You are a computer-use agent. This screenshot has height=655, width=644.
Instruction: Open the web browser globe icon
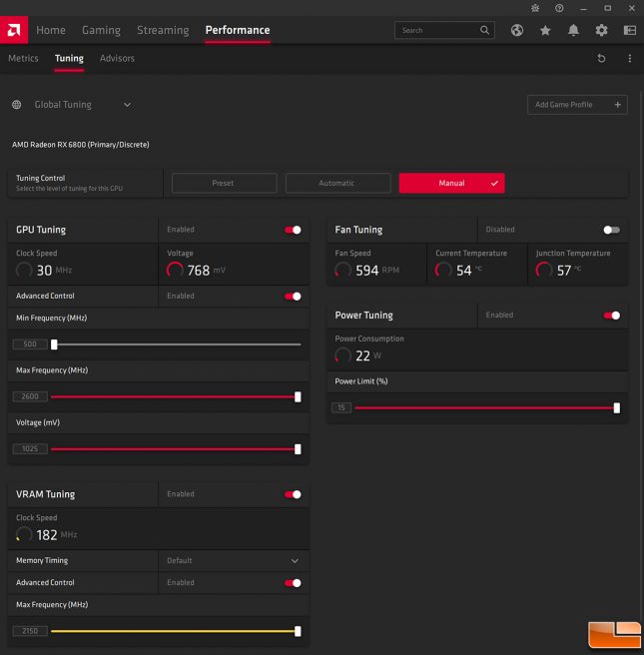517,30
